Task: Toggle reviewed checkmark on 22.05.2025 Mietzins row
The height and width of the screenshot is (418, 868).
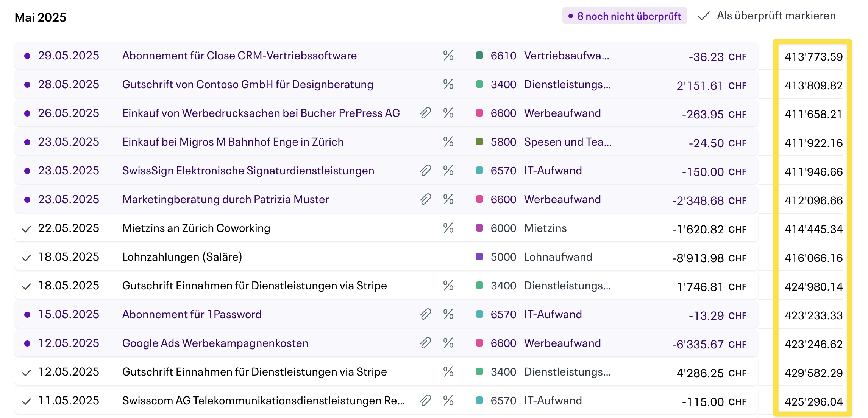Action: click(x=27, y=229)
